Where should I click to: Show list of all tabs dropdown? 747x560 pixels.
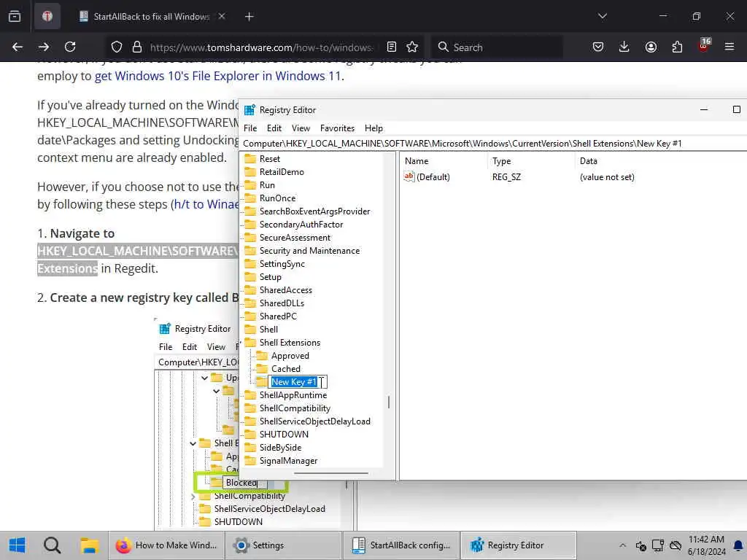(x=603, y=16)
